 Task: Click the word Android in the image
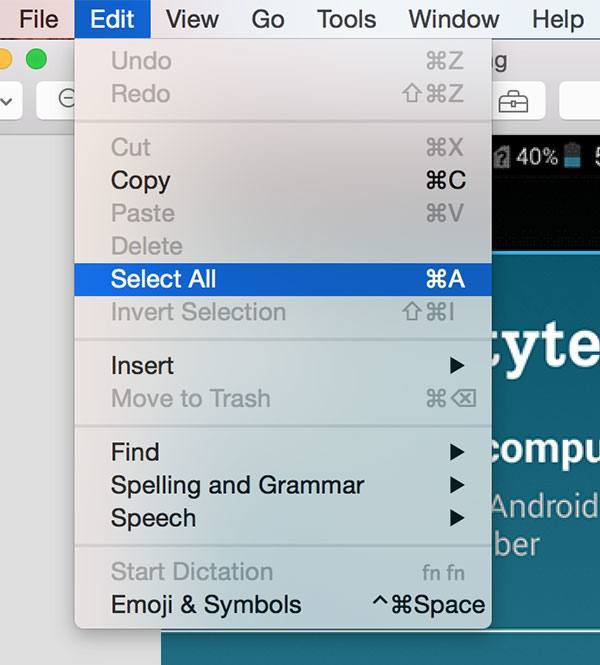545,506
